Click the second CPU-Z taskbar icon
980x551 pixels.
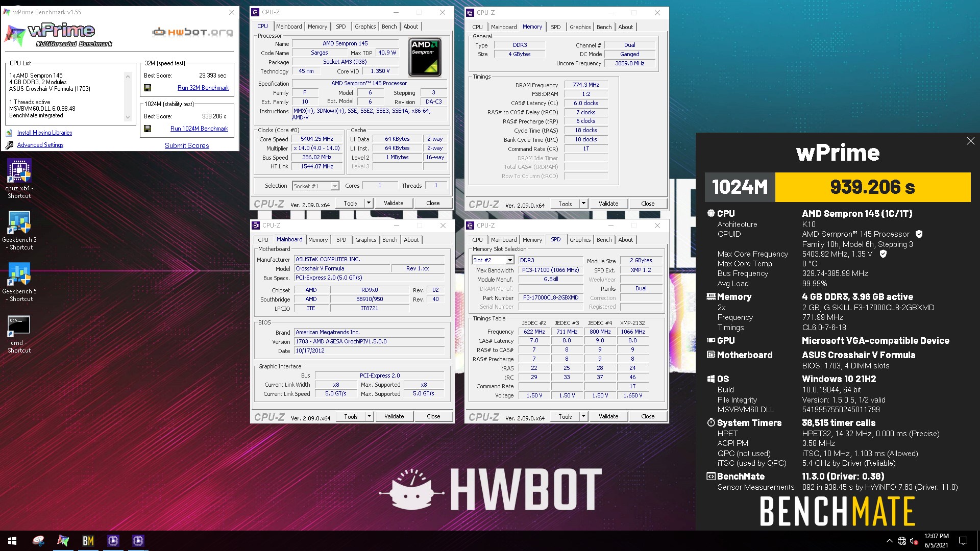point(138,541)
